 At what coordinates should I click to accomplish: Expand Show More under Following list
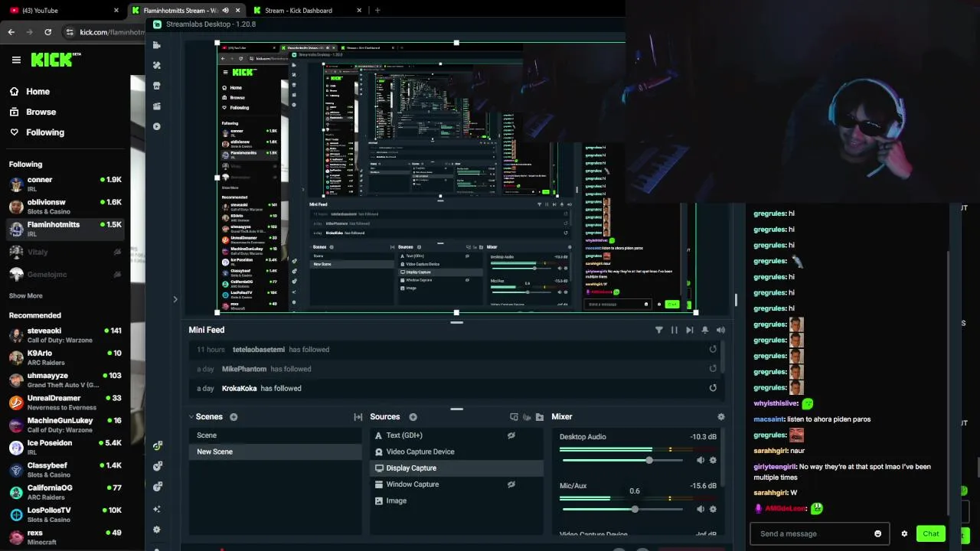point(25,295)
